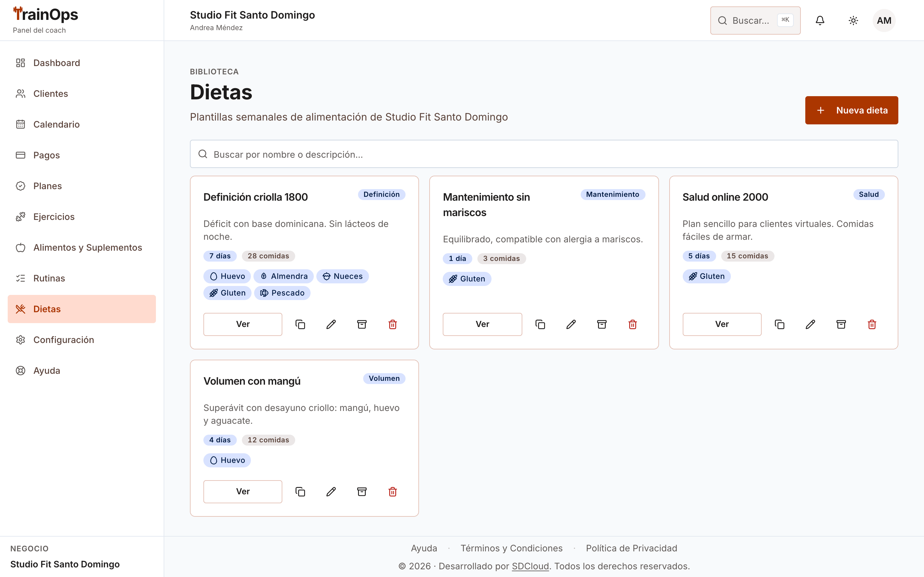Archive the Salud online 2000 diet

(x=841, y=324)
